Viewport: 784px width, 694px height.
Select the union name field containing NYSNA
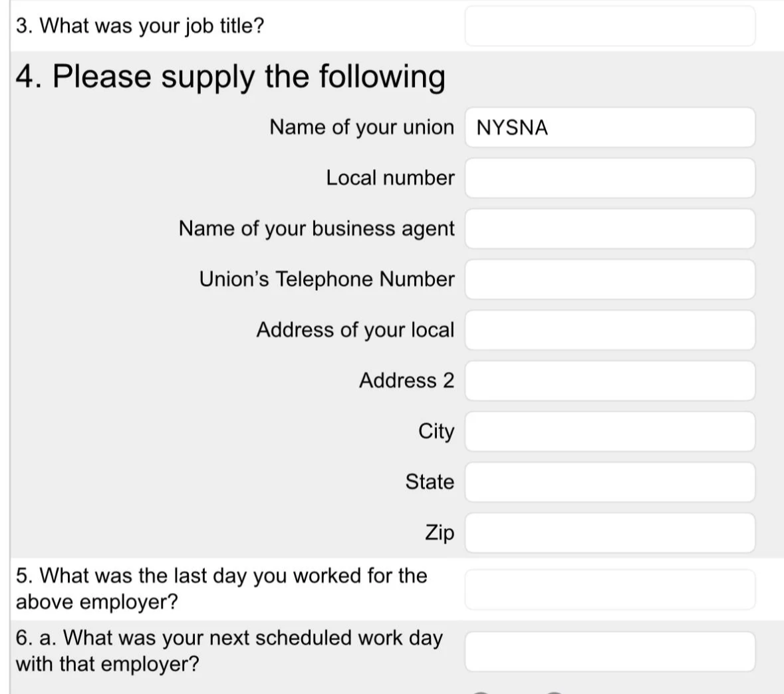point(610,127)
